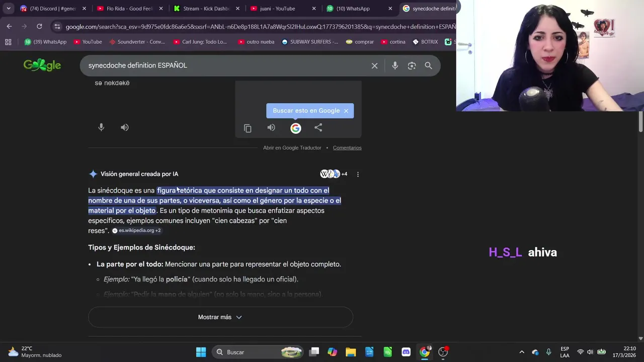Open the Windows Start menu
The height and width of the screenshot is (362, 644).
201,352
